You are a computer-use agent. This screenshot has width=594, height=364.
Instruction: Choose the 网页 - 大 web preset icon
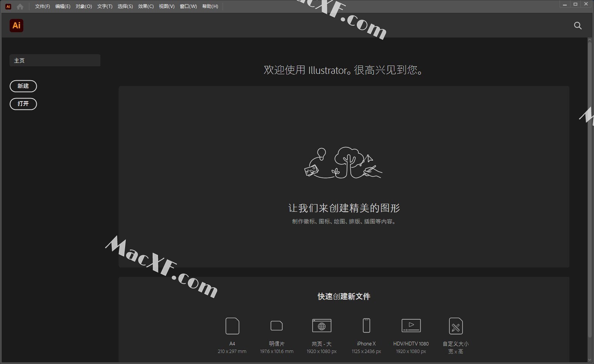(x=322, y=326)
